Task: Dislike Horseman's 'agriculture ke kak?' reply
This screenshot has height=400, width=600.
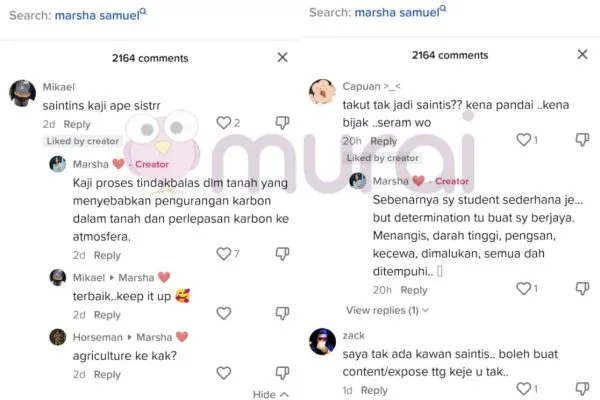Action: point(282,373)
